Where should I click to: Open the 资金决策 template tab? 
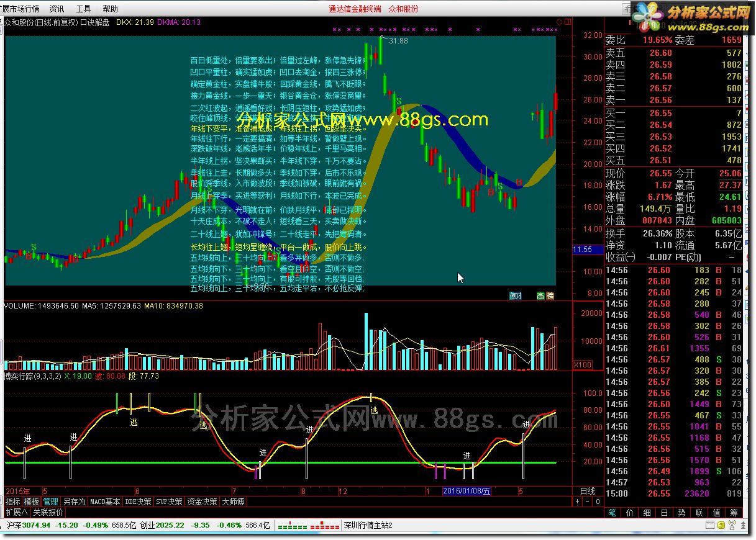tap(202, 502)
